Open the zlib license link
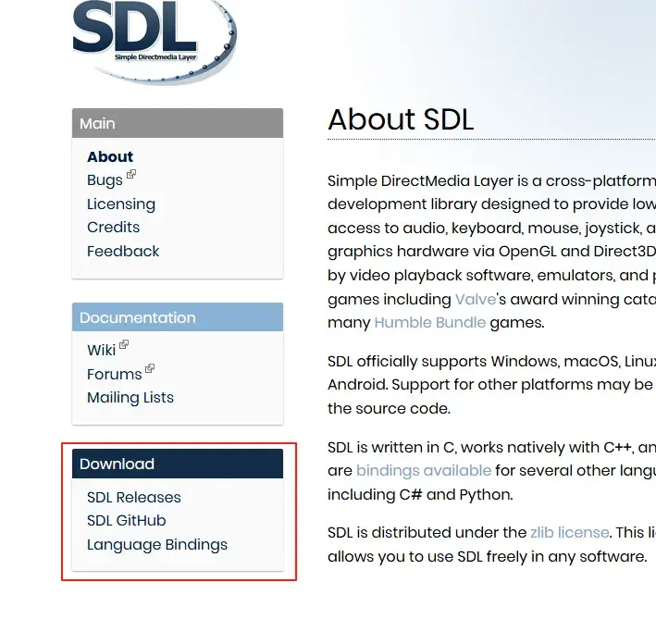 (x=569, y=533)
